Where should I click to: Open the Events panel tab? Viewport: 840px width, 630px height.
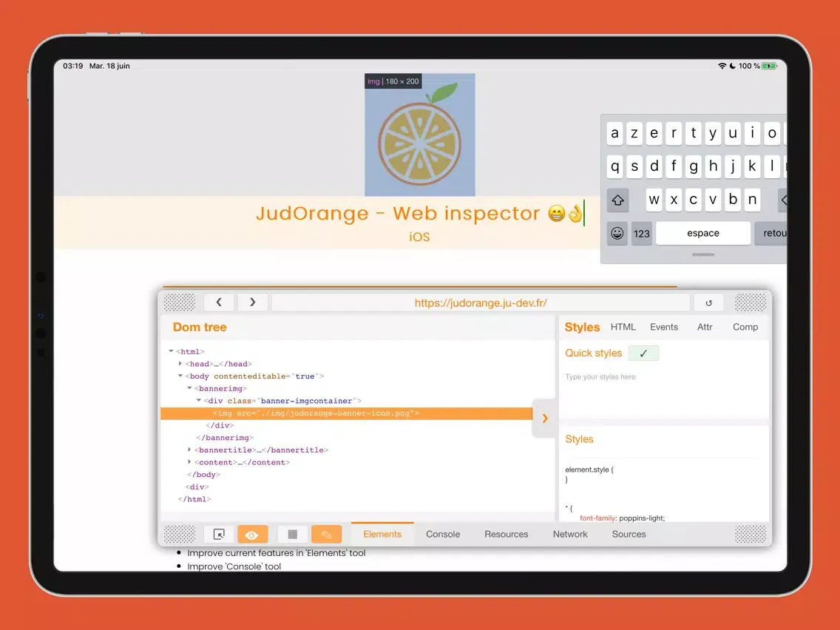click(664, 327)
